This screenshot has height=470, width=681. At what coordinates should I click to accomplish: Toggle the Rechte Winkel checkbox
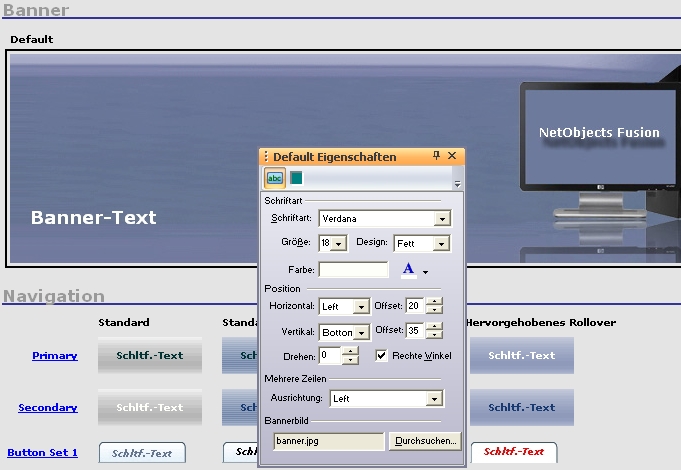click(381, 355)
